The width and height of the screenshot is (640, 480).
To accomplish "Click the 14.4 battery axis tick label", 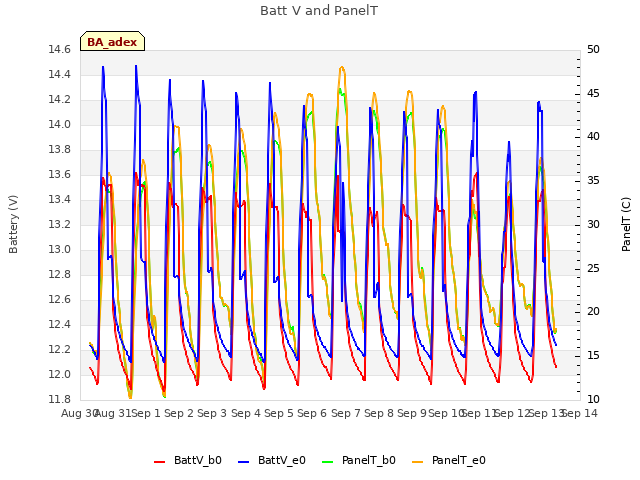I will pyautogui.click(x=59, y=75).
